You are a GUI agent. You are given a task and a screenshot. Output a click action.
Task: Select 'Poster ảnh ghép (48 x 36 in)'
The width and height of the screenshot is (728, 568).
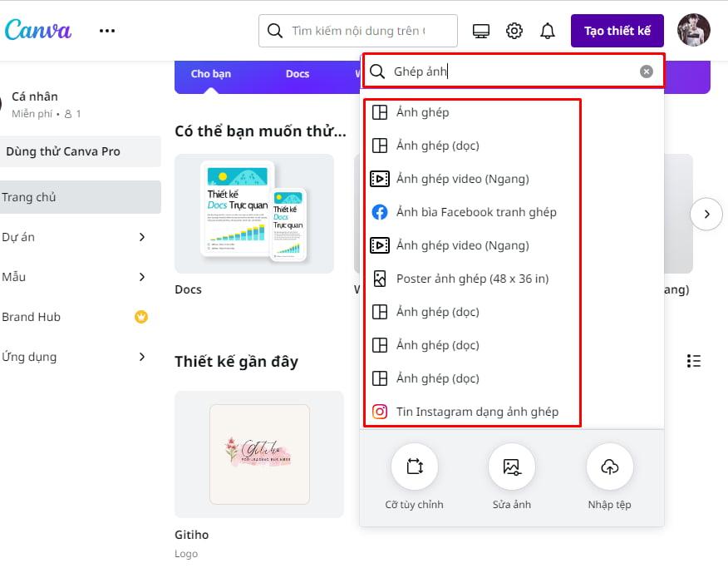pos(472,279)
